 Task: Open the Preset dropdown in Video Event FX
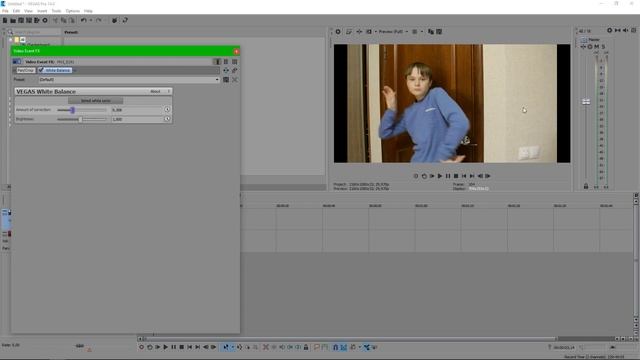pyautogui.click(x=129, y=80)
